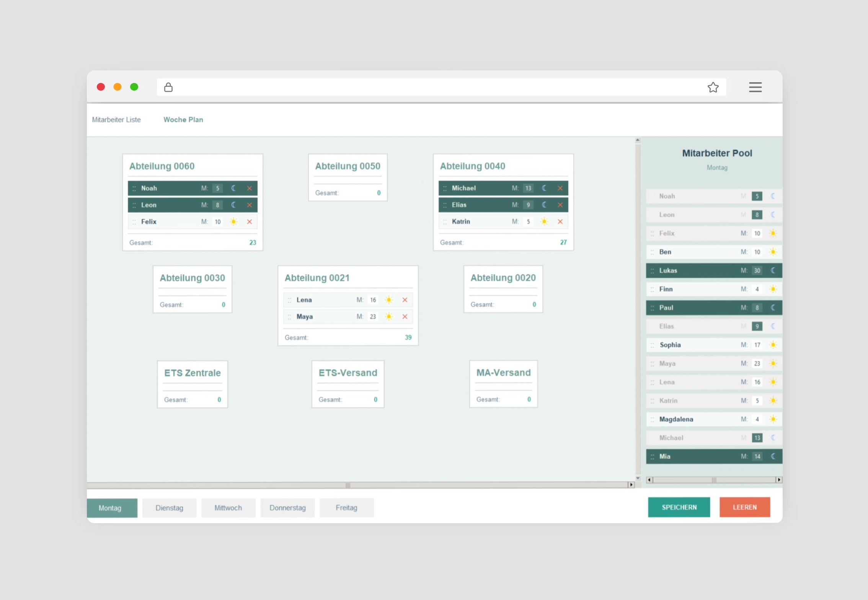The image size is (868, 600).
Task: Toggle Lukas's moon shift icon in pool
Action: tap(773, 270)
